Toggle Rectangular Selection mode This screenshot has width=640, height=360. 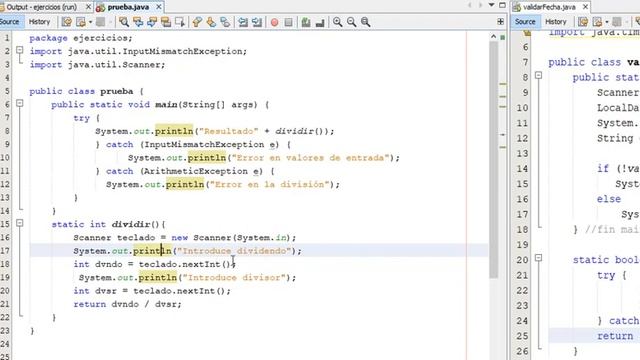180,22
